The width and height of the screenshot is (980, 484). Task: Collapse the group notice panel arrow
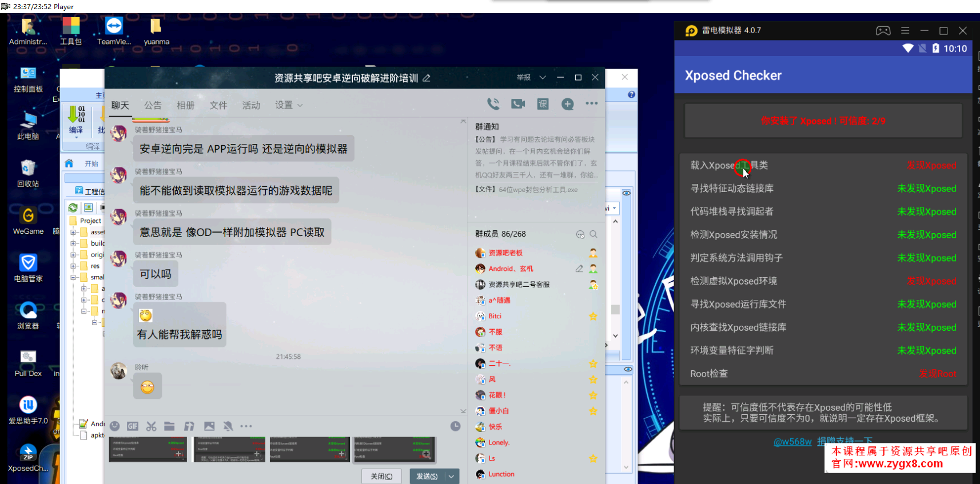tap(463, 122)
